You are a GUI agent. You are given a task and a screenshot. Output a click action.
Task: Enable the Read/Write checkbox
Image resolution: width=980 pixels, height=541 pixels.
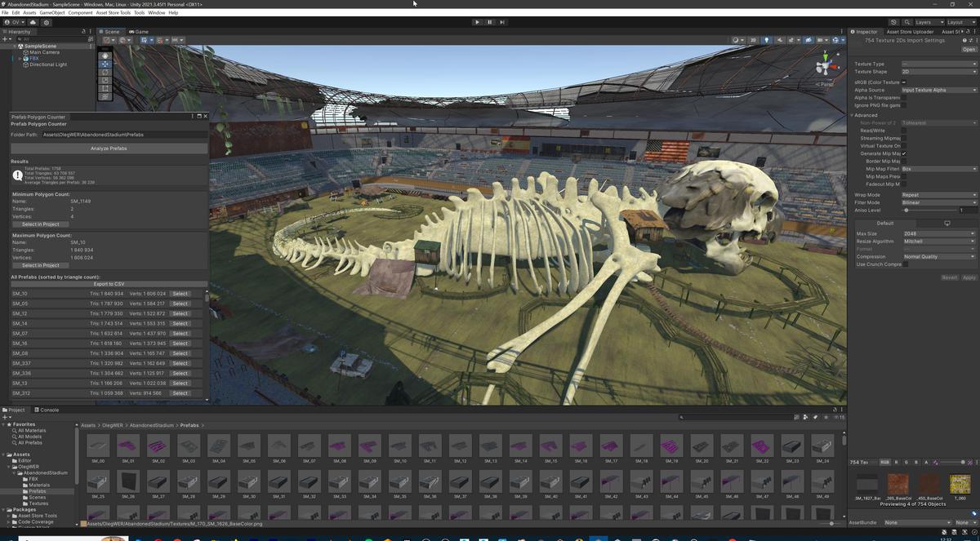[x=904, y=130]
